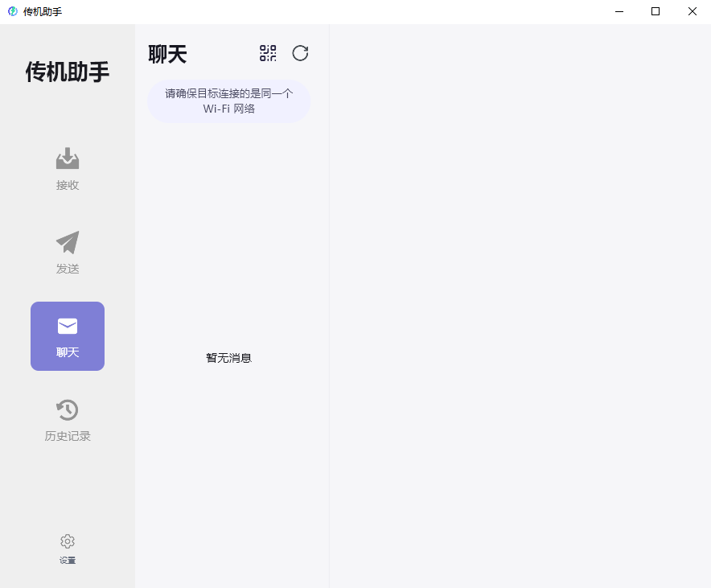Click the Wi-Fi network reminder banner
The height and width of the screenshot is (588, 711).
[x=228, y=101]
